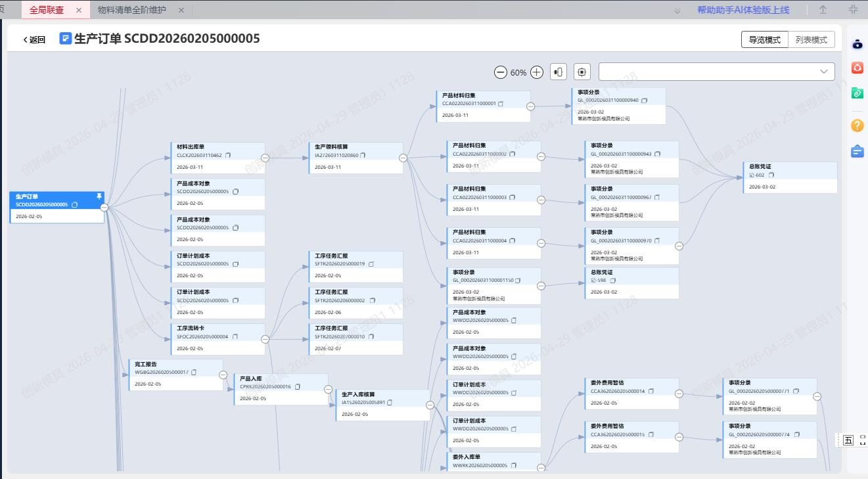
Task: Open the robot assistant icon in sidebar
Action: point(857,44)
